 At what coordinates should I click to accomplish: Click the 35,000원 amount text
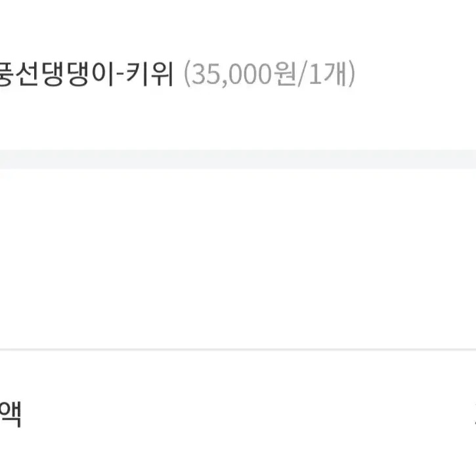(244, 74)
